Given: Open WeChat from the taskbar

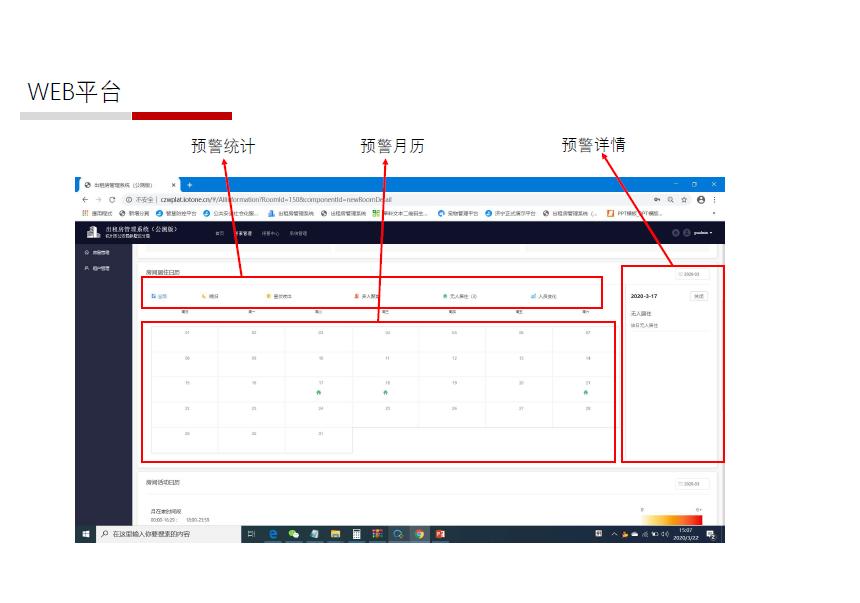Looking at the screenshot, I should point(293,534).
